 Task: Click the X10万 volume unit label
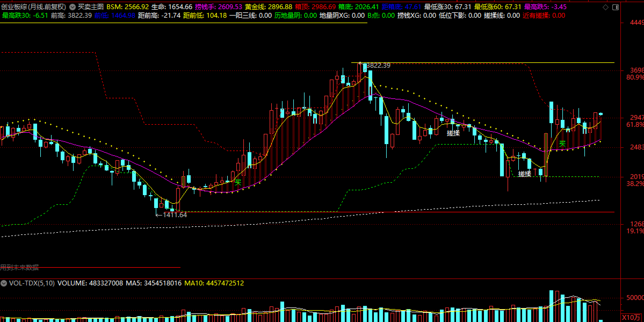click(631, 317)
